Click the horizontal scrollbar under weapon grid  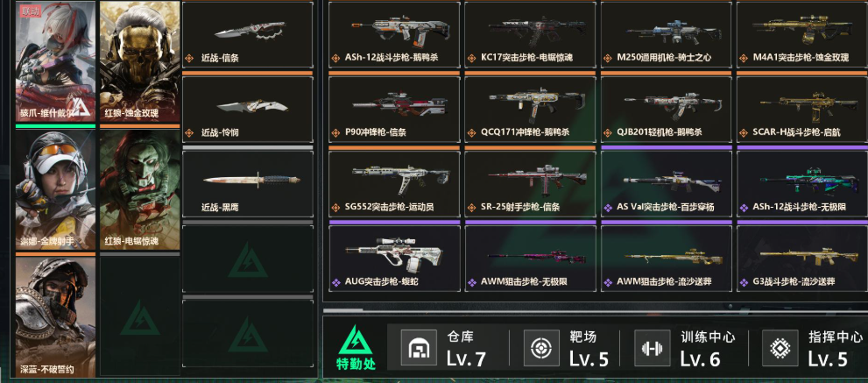coord(595,310)
